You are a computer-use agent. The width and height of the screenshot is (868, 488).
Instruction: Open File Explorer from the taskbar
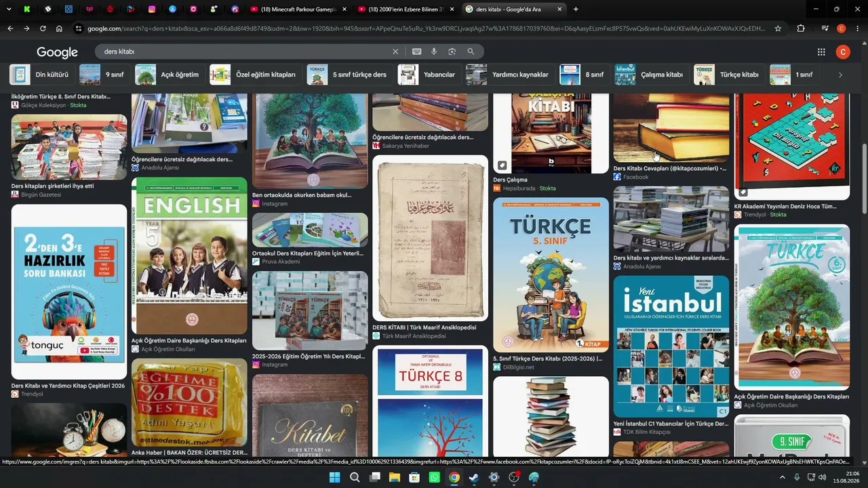(395, 477)
